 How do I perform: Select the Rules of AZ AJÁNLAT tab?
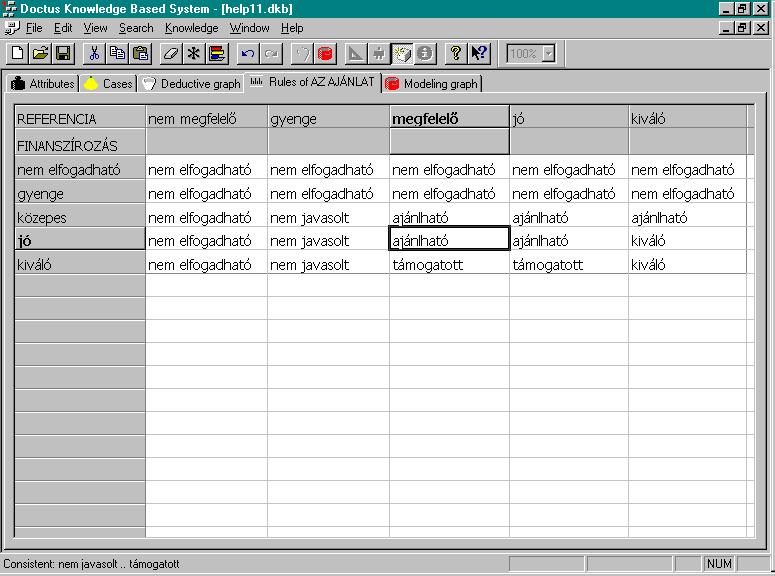click(313, 82)
